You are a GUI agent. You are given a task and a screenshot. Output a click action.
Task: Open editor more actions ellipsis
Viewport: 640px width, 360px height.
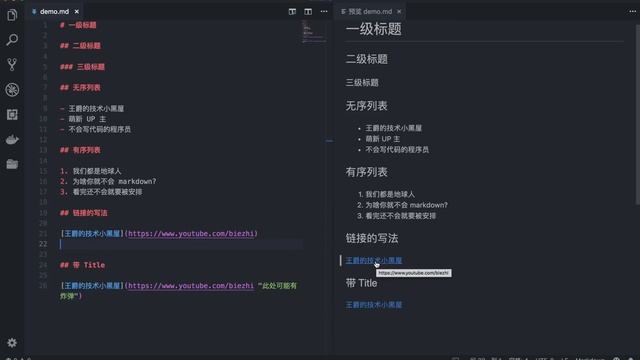click(324, 11)
